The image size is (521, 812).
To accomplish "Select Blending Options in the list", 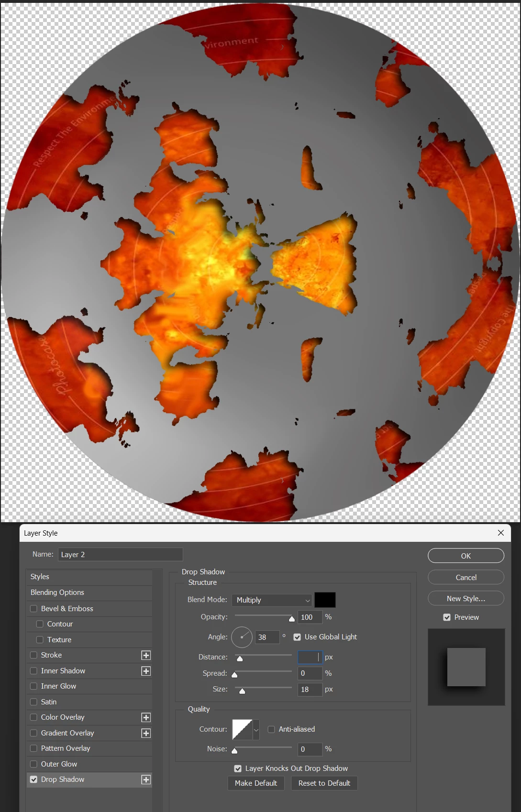I will point(89,593).
